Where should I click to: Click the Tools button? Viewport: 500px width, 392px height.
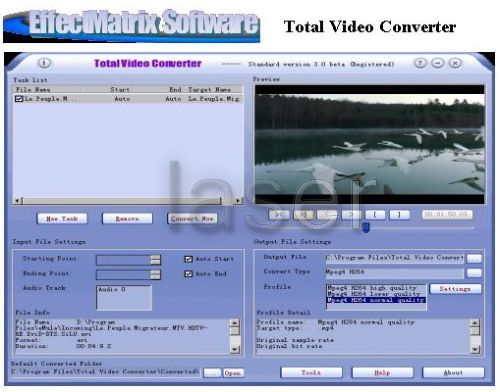pyautogui.click(x=311, y=373)
